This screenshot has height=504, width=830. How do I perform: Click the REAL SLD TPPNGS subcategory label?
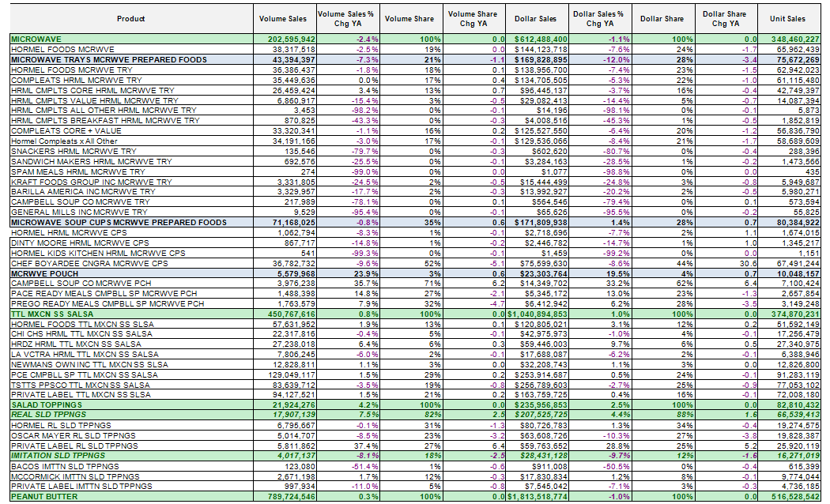pos(47,414)
